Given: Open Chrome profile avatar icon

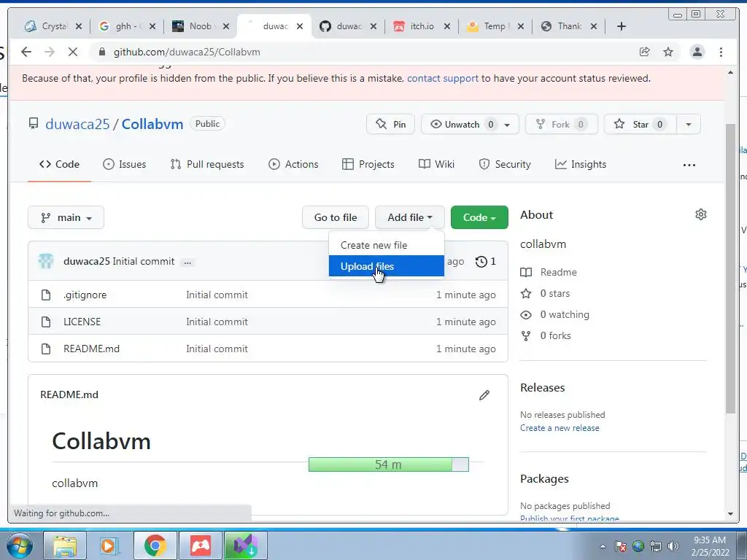Looking at the screenshot, I should pyautogui.click(x=697, y=52).
